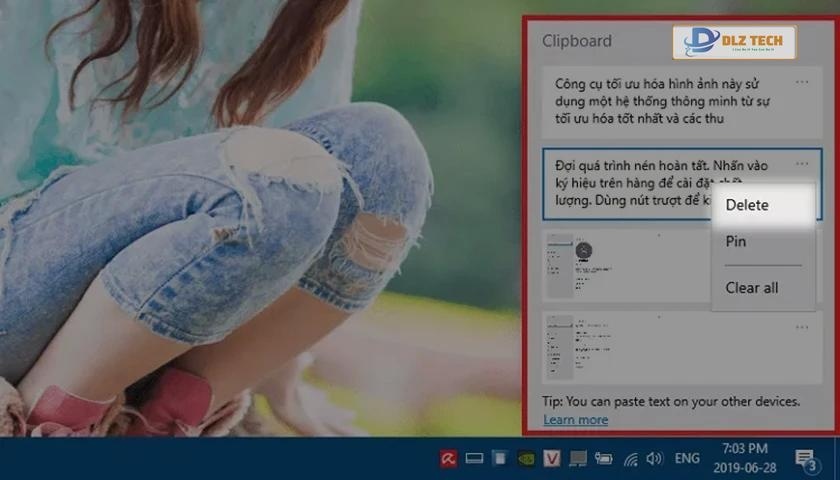Viewport: 840px width, 480px height.
Task: Expand the ellipsis menu on first clipboard item
Action: click(x=802, y=82)
